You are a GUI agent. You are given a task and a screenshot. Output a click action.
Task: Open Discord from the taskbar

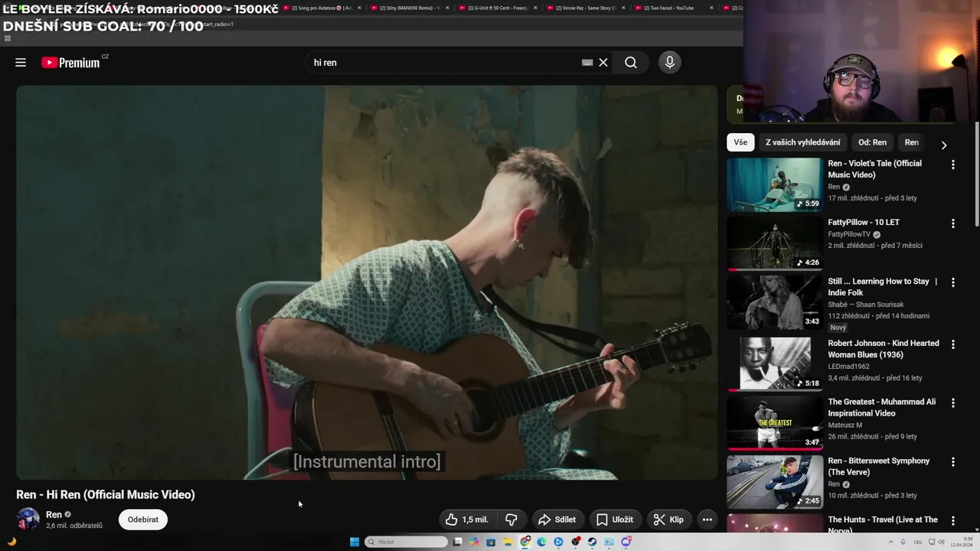pos(626,542)
